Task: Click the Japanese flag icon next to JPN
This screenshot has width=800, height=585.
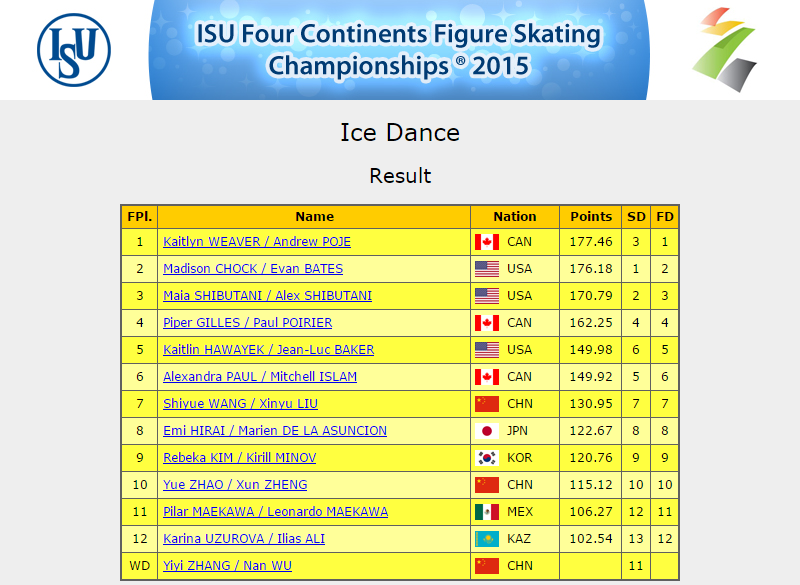Action: pos(487,431)
